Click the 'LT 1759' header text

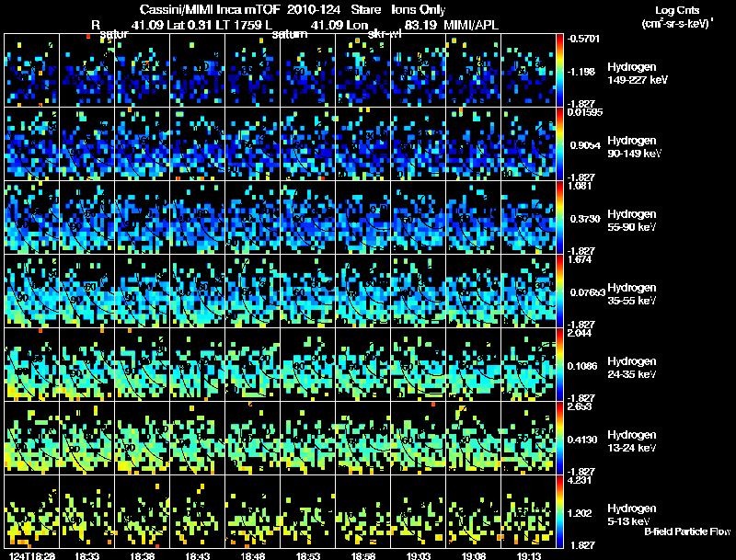(x=239, y=25)
